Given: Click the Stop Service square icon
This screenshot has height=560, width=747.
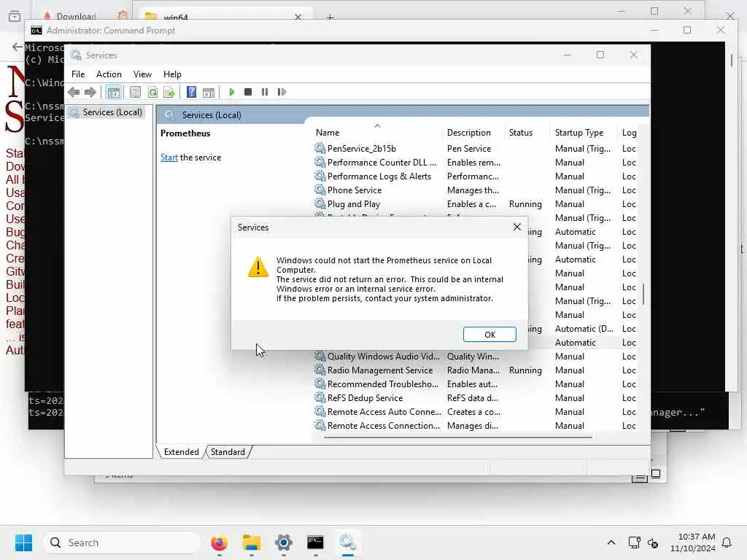Looking at the screenshot, I should pos(248,92).
